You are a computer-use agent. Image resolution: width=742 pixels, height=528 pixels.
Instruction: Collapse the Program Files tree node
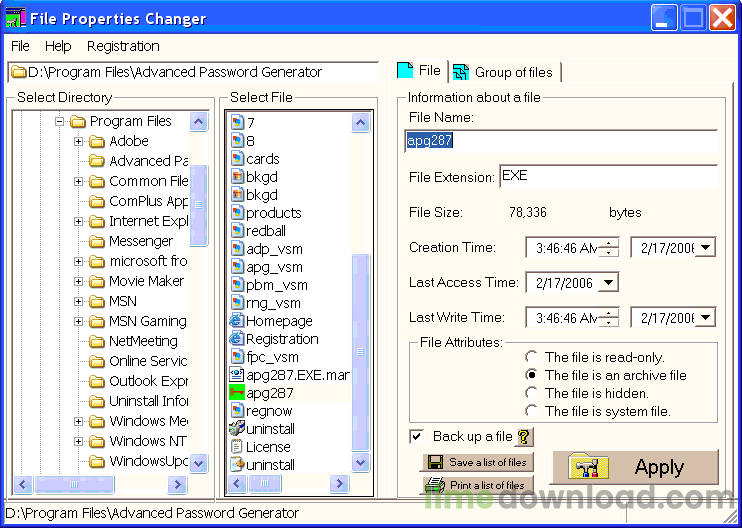[59, 122]
